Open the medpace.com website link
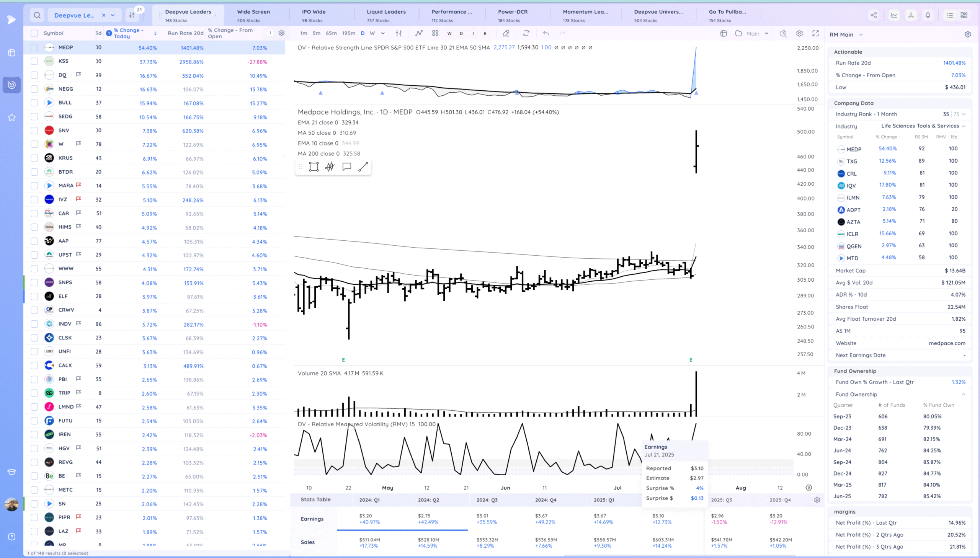Viewport: 980px width, 558px height. click(x=947, y=343)
